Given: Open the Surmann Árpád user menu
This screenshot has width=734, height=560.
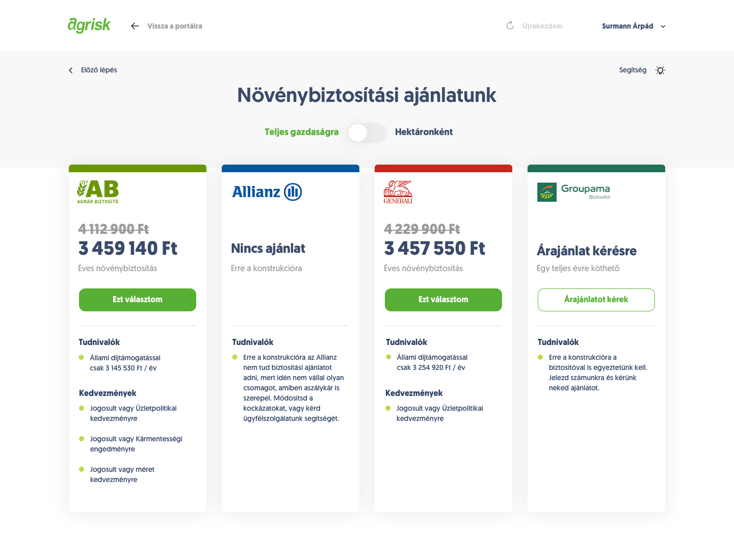Looking at the screenshot, I should 627,26.
